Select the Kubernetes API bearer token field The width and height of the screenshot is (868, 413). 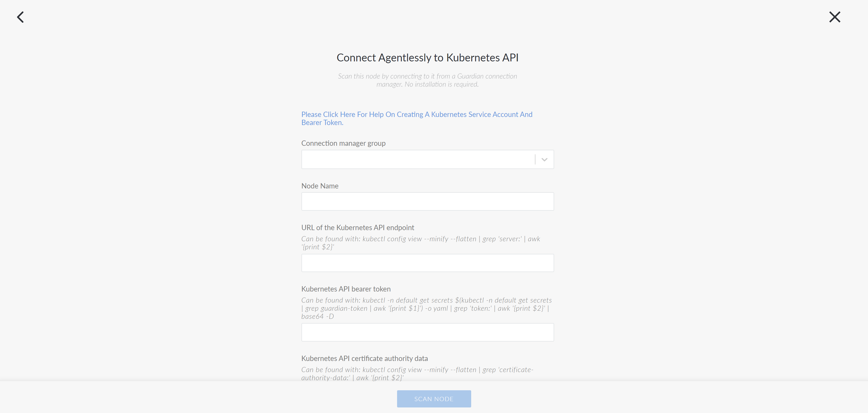(427, 332)
